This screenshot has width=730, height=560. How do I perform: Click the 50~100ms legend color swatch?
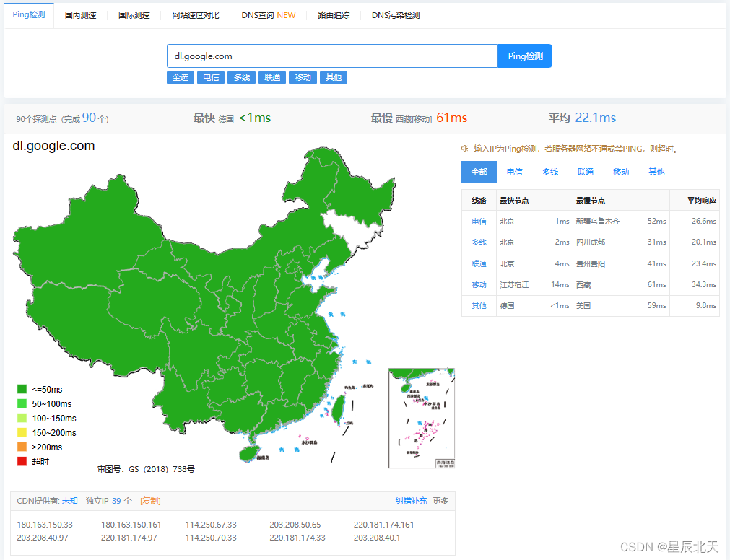tap(22, 403)
